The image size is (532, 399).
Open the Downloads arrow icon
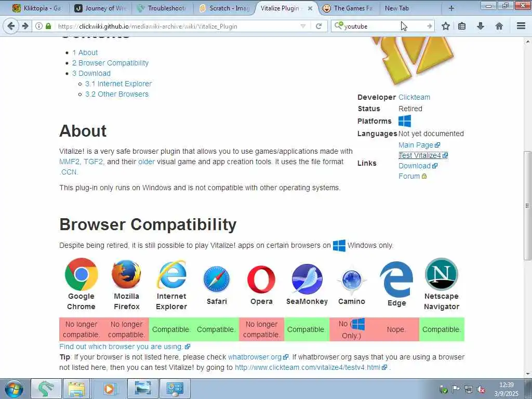point(480,26)
